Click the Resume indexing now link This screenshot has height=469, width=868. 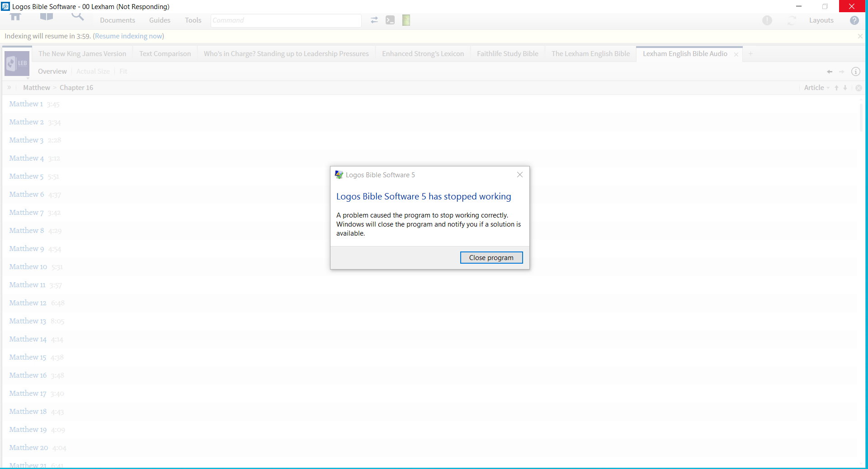click(x=128, y=36)
